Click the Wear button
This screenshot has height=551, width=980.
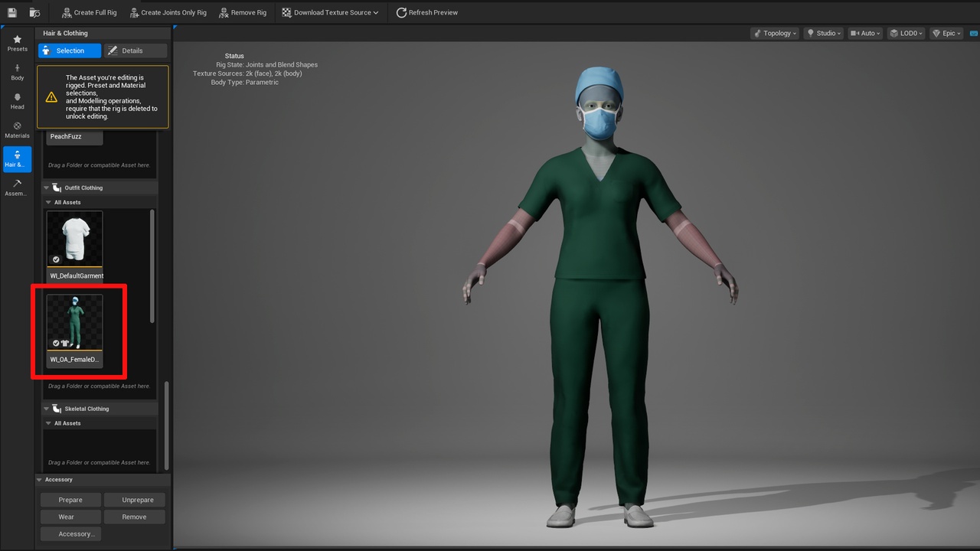[x=70, y=517]
